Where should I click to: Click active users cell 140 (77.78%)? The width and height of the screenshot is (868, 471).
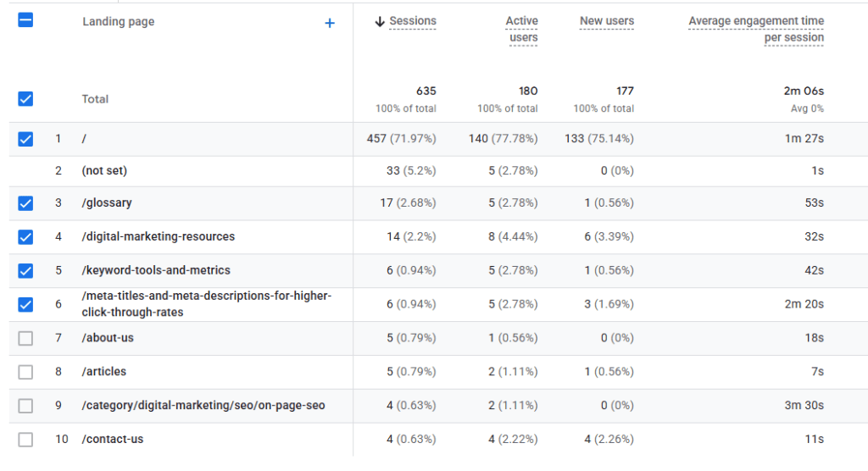[x=504, y=138]
